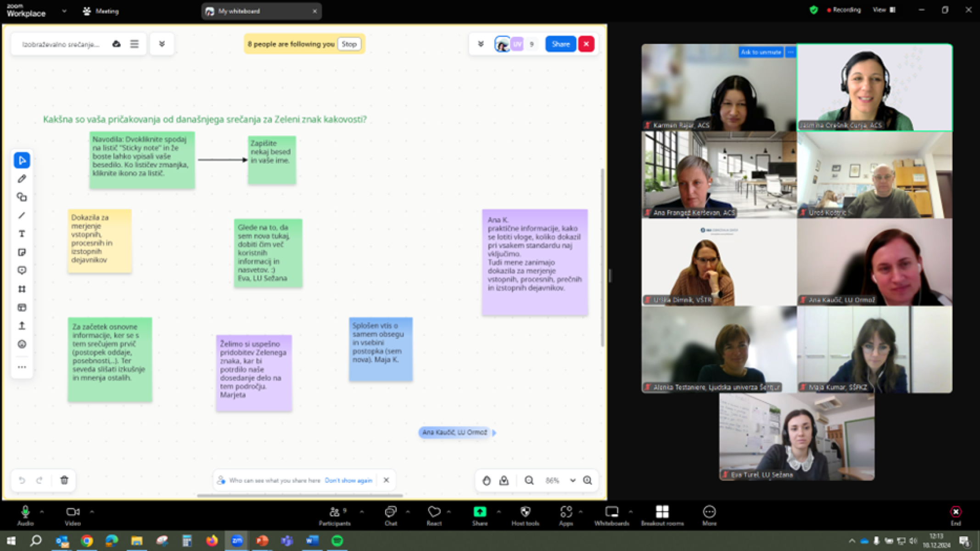This screenshot has width=980, height=551.
Task: Collapse the collaborators panel chevron
Action: (x=481, y=44)
